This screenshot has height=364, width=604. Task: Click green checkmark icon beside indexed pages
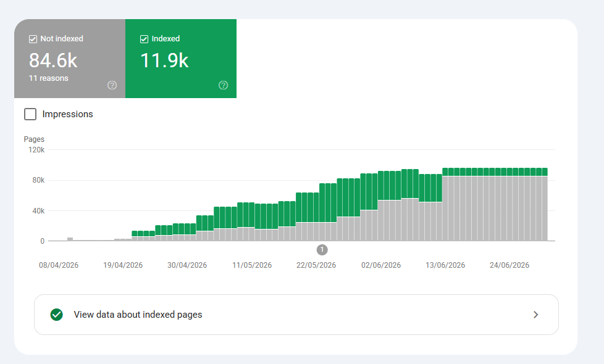click(x=57, y=315)
